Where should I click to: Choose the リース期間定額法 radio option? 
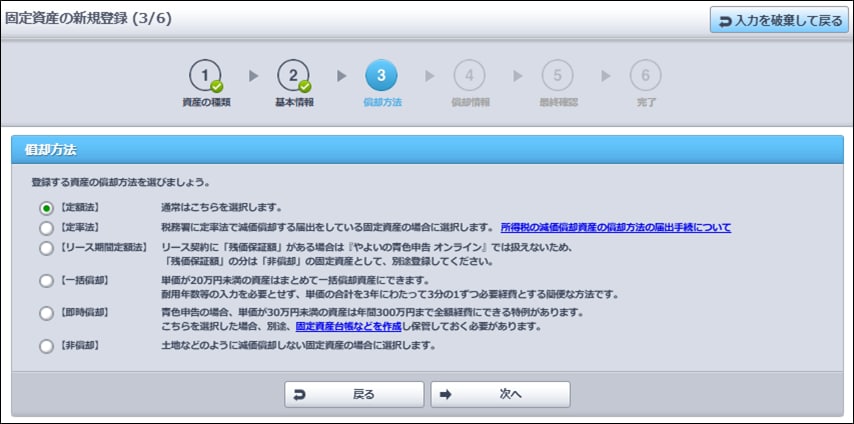pyautogui.click(x=46, y=246)
